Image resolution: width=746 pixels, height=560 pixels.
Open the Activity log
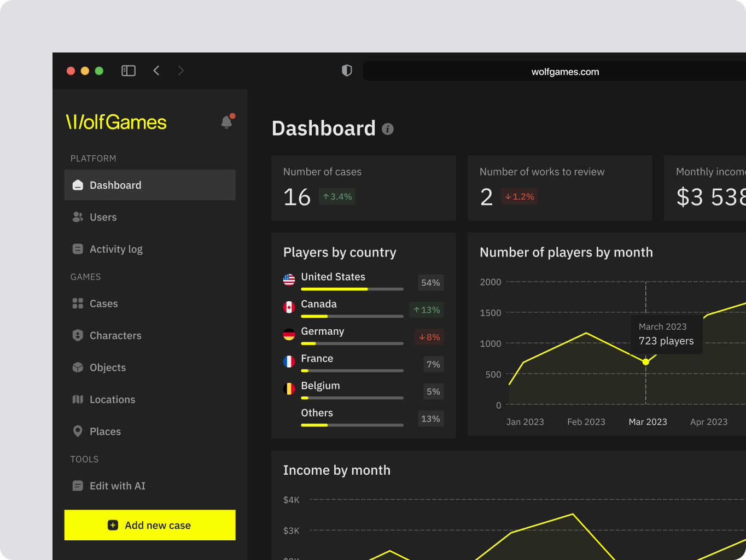[x=78, y=249]
